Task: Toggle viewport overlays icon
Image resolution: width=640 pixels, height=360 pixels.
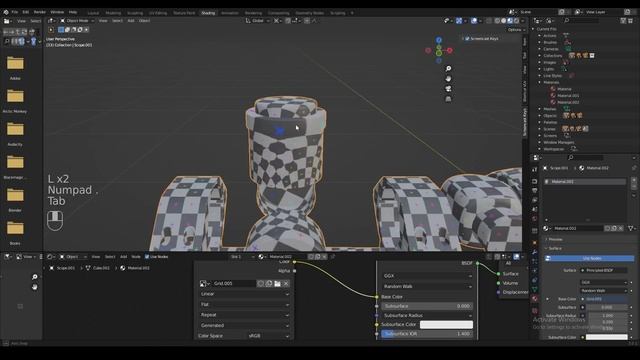Action: (x=474, y=21)
